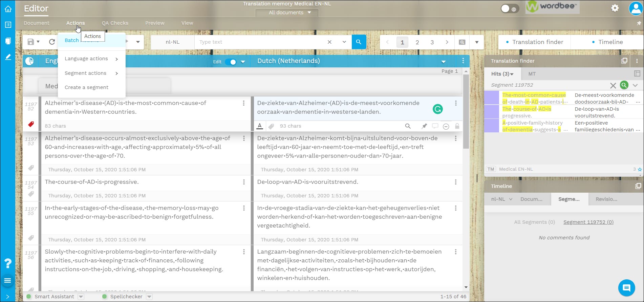The image size is (644, 302).
Task: Toggle the Smart Assistant status indicator
Action: point(29,297)
